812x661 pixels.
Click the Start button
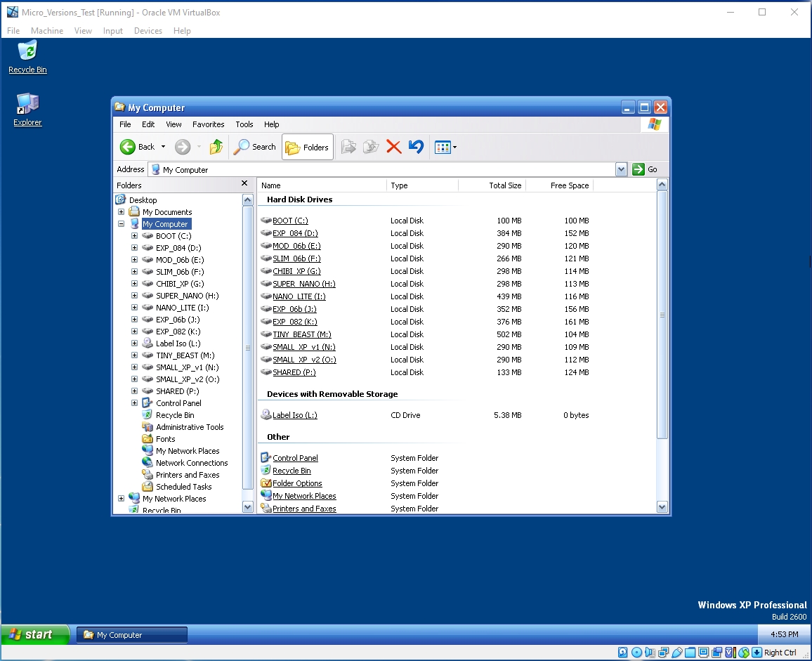[x=35, y=634]
